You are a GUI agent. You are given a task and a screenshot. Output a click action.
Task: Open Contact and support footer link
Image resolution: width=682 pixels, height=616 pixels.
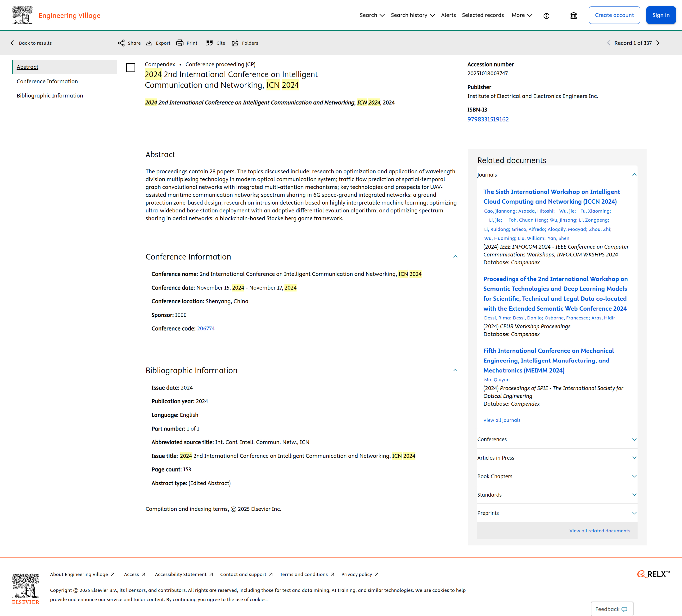(x=246, y=574)
